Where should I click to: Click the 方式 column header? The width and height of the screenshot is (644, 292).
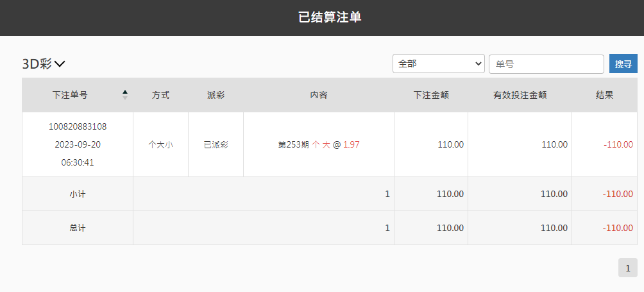[160, 95]
